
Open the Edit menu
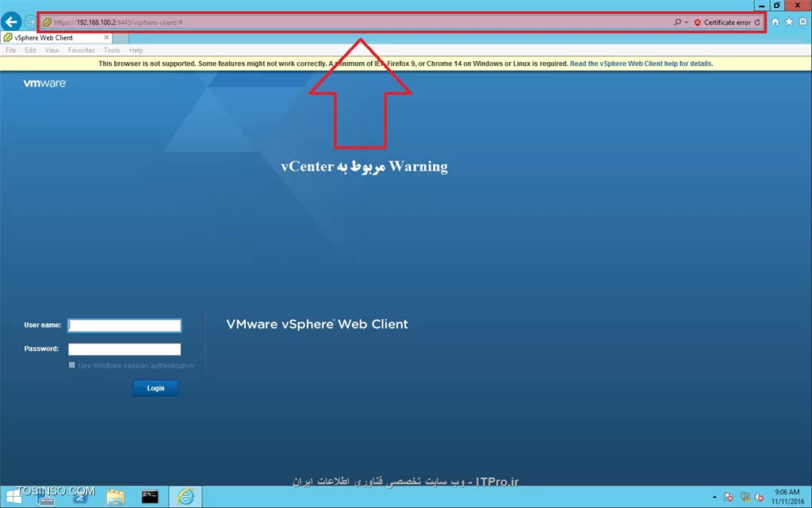(31, 50)
